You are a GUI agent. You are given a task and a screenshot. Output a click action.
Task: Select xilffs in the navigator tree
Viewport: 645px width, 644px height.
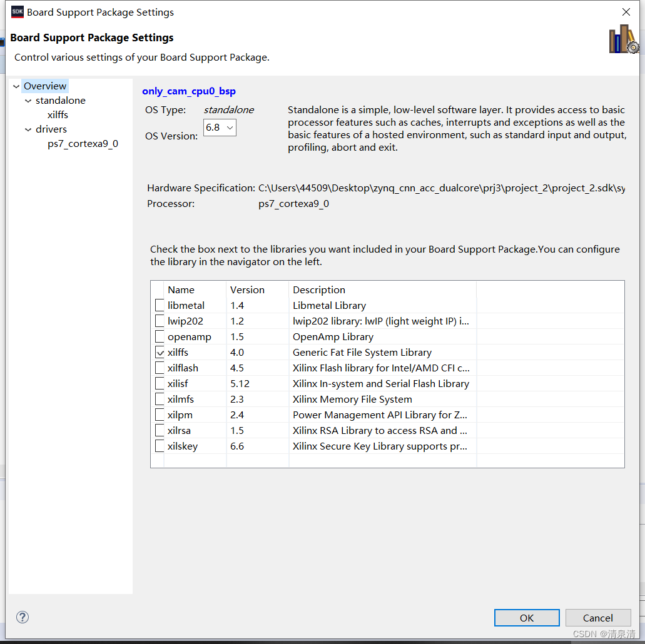58,115
